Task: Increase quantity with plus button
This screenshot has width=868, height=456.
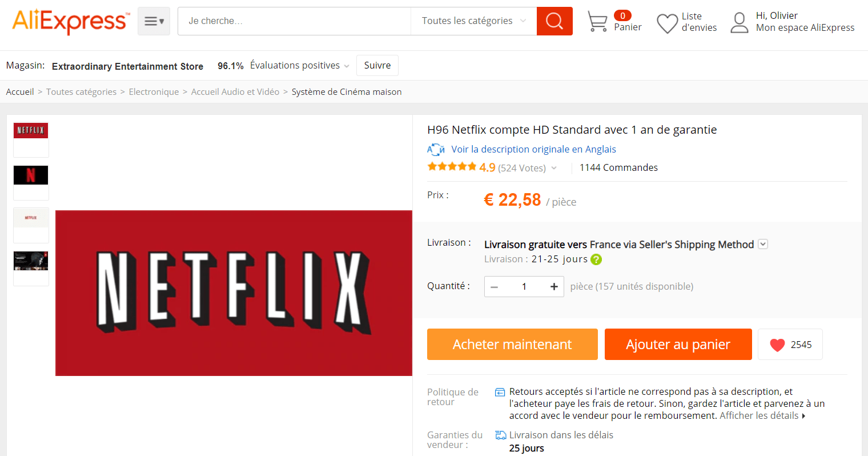Action: [x=554, y=287]
